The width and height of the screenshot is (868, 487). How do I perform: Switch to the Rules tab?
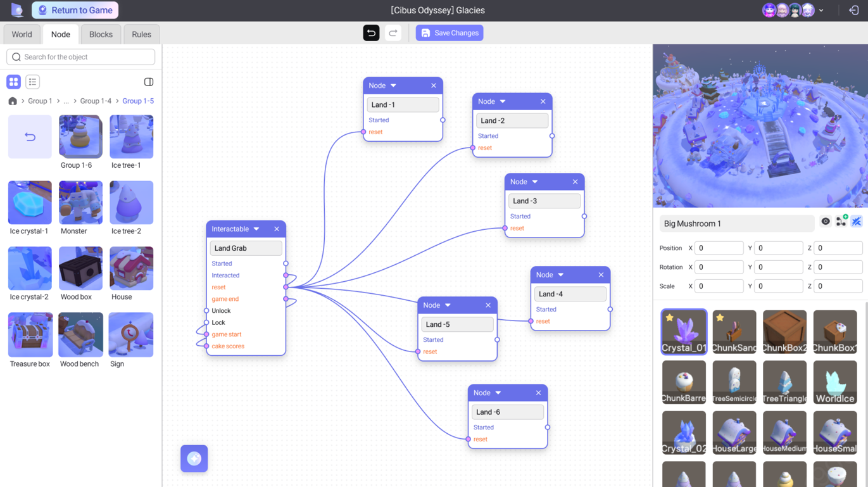tap(141, 34)
